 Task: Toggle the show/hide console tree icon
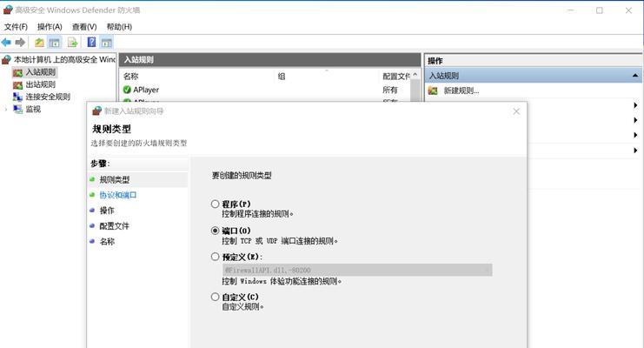click(54, 42)
